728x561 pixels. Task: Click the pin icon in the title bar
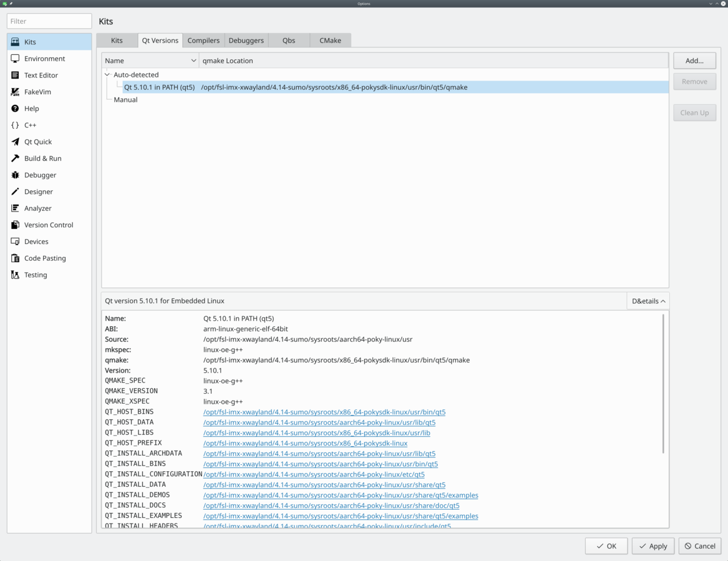point(11,3)
